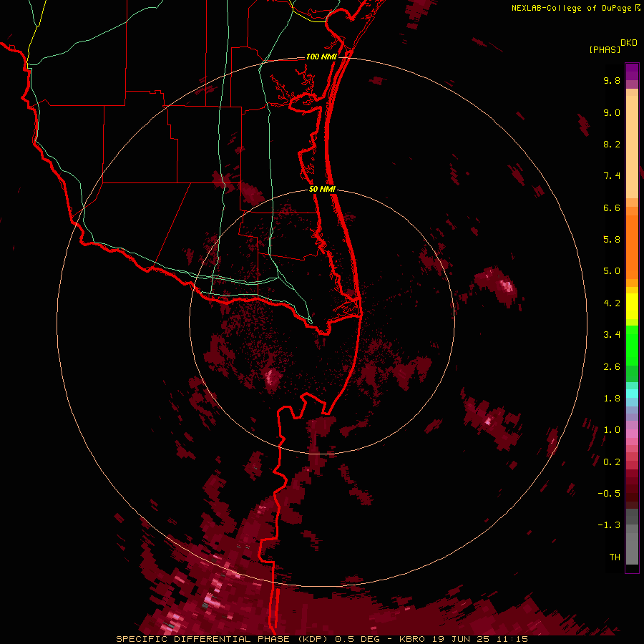The height and width of the screenshot is (644, 644).
Task: Click the DKD label above the color scale
Action: point(629,43)
